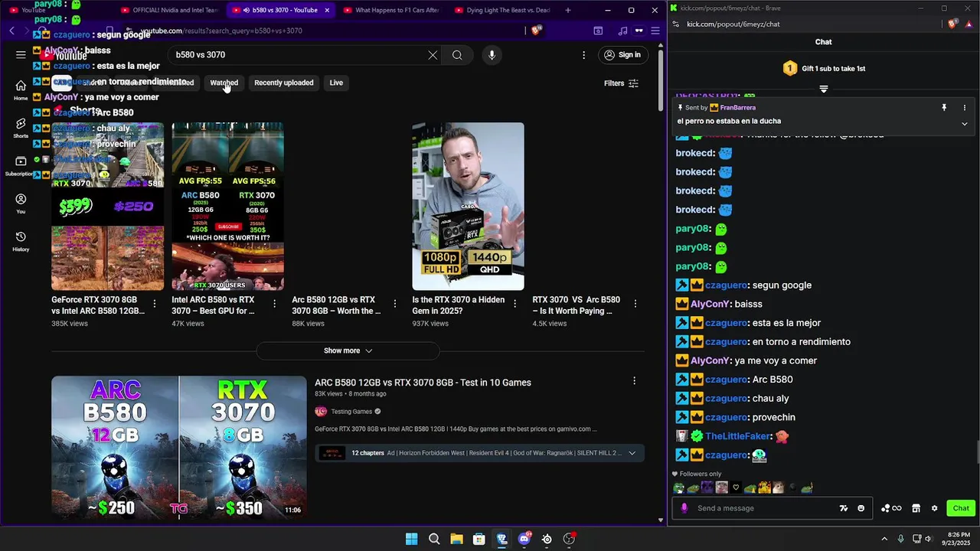Screen dimensions: 980x551
Task: Open options for 'Arc B580 12GB vs RTX' short
Action: (x=395, y=304)
